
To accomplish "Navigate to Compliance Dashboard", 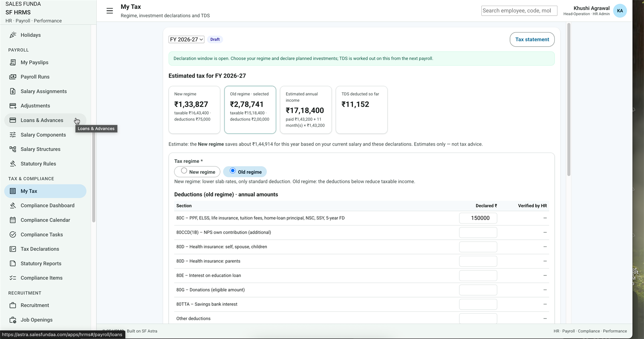I will click(45, 205).
